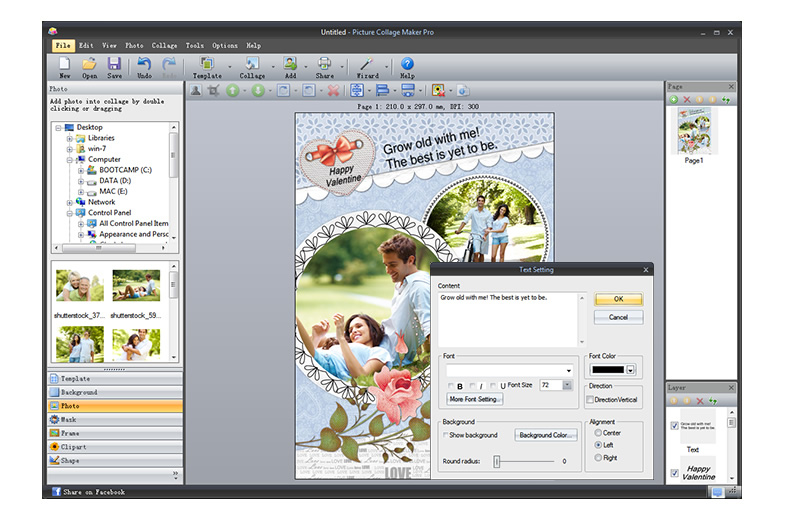The image size is (785, 520).
Task: Select Left alignment radio button
Action: [x=598, y=445]
